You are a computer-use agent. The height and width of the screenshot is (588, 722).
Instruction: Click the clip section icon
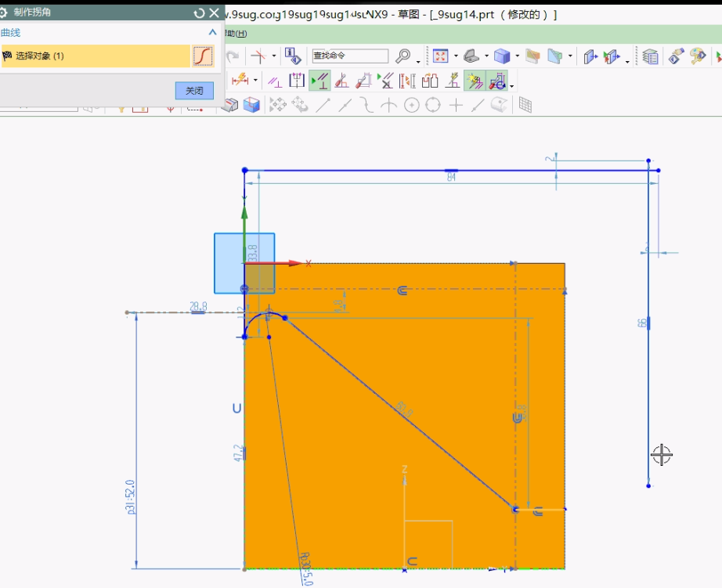click(x=555, y=56)
